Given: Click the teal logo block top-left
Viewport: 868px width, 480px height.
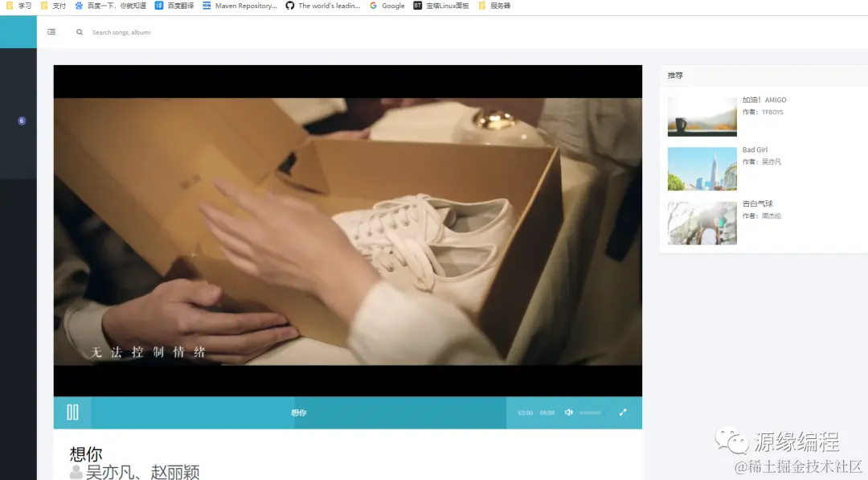Looking at the screenshot, I should 18,32.
